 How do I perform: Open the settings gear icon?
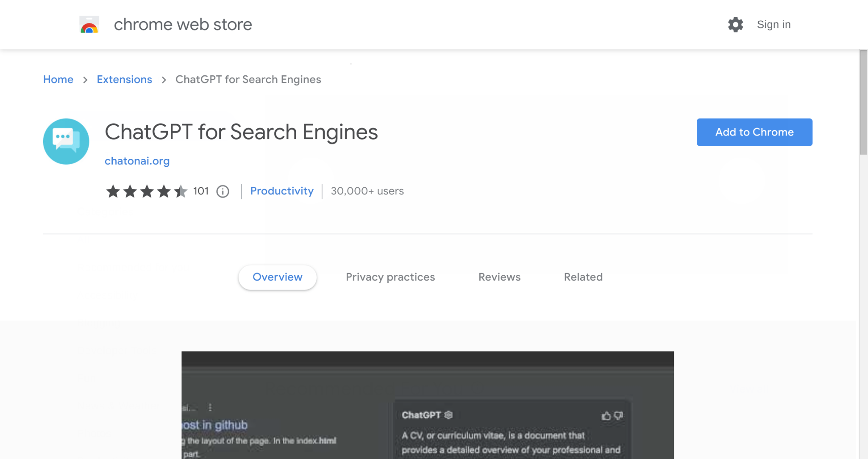click(735, 25)
